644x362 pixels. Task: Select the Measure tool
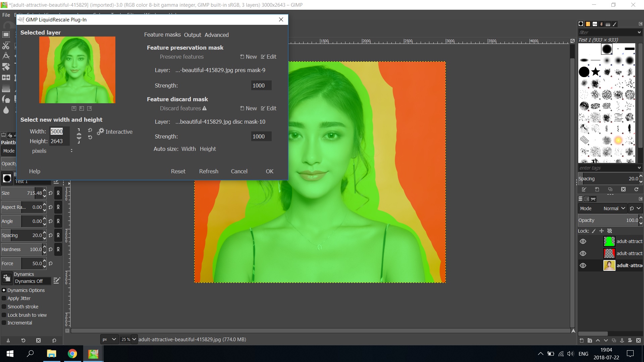pyautogui.click(x=6, y=56)
